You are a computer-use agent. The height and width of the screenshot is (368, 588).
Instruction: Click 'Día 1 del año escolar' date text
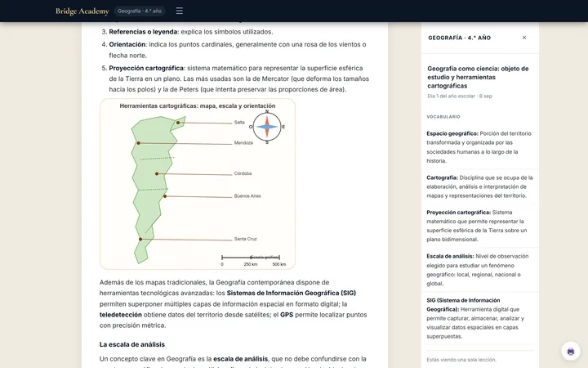pos(460,96)
